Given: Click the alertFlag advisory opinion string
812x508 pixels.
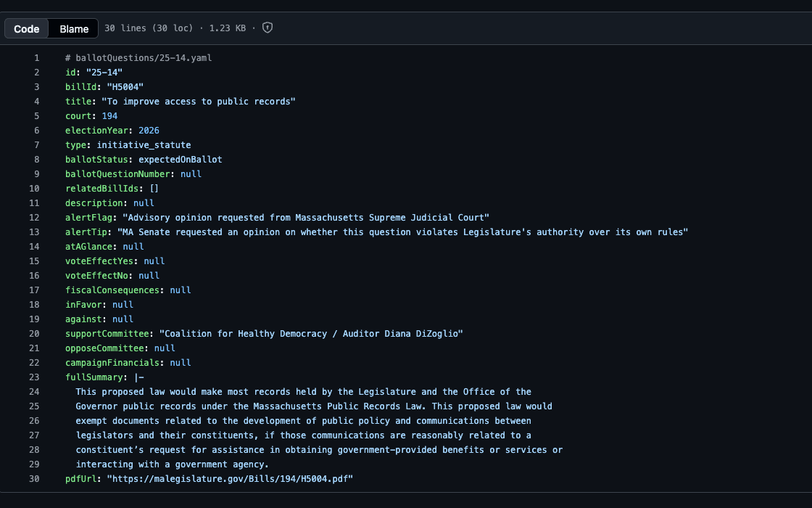Looking at the screenshot, I should click(x=305, y=218).
